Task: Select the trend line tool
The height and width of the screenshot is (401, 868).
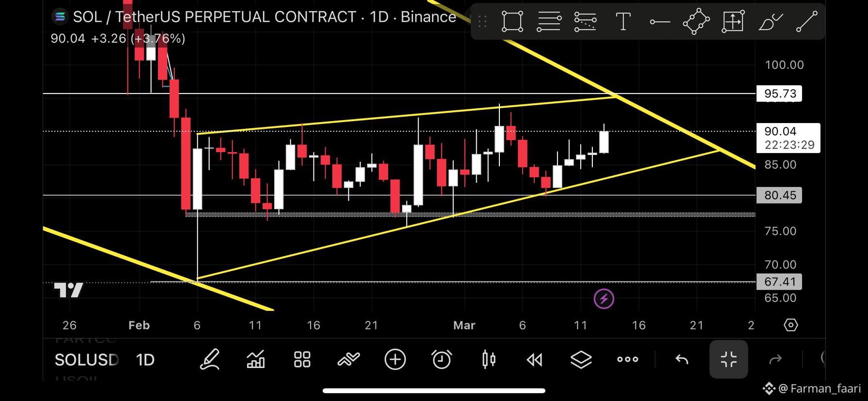Action: click(x=807, y=21)
